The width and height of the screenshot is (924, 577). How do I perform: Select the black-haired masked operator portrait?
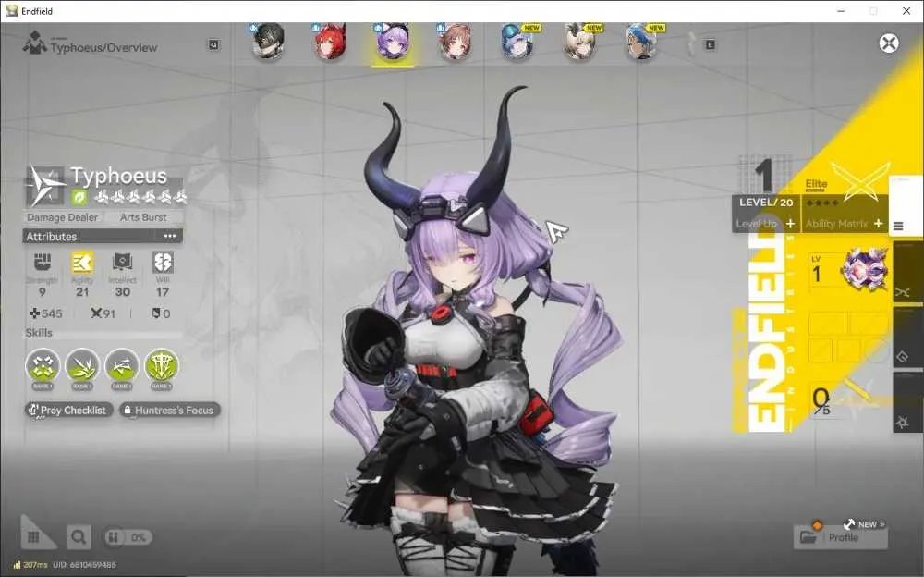coord(268,42)
